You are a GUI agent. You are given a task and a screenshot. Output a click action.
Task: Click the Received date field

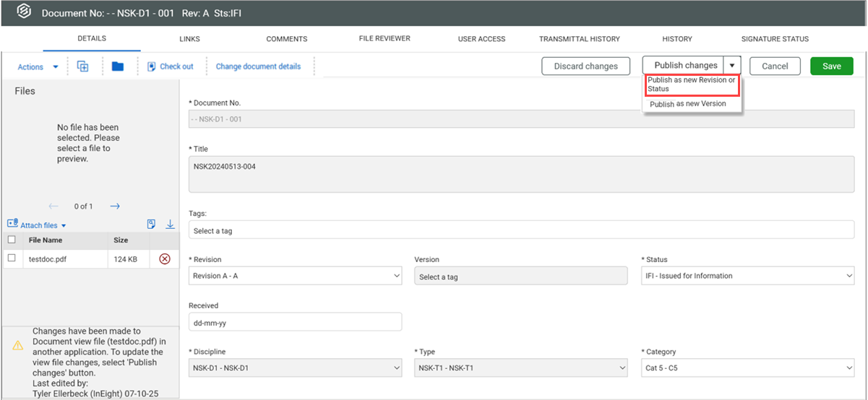pos(295,322)
